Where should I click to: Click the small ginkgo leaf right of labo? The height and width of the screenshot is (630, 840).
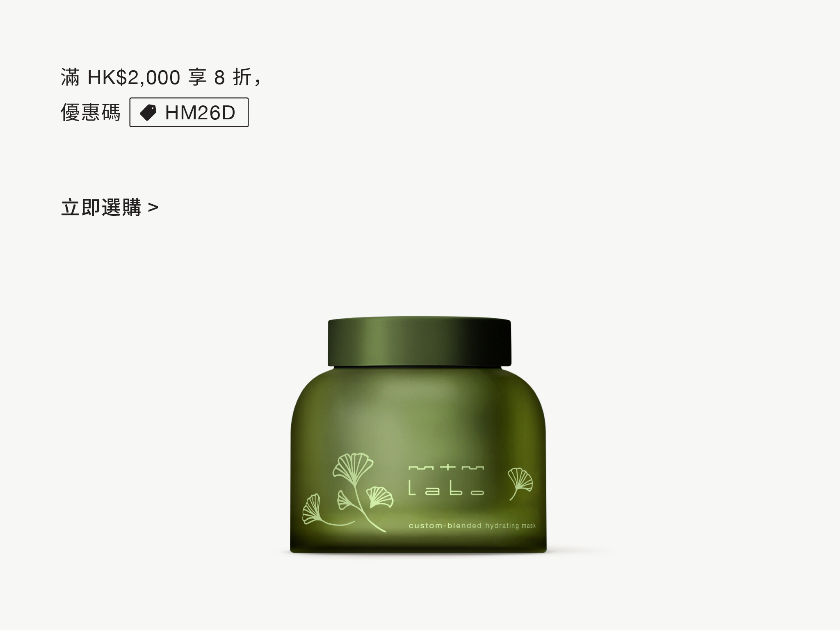coord(520,483)
